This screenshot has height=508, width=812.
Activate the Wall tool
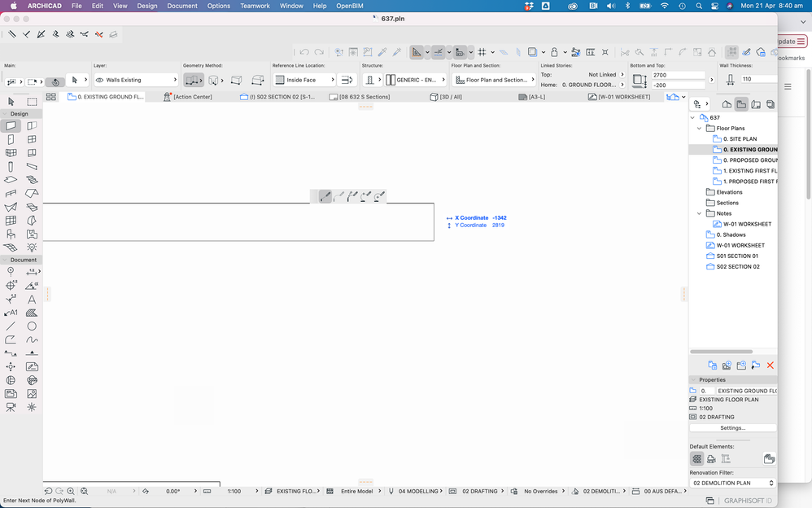click(x=11, y=126)
